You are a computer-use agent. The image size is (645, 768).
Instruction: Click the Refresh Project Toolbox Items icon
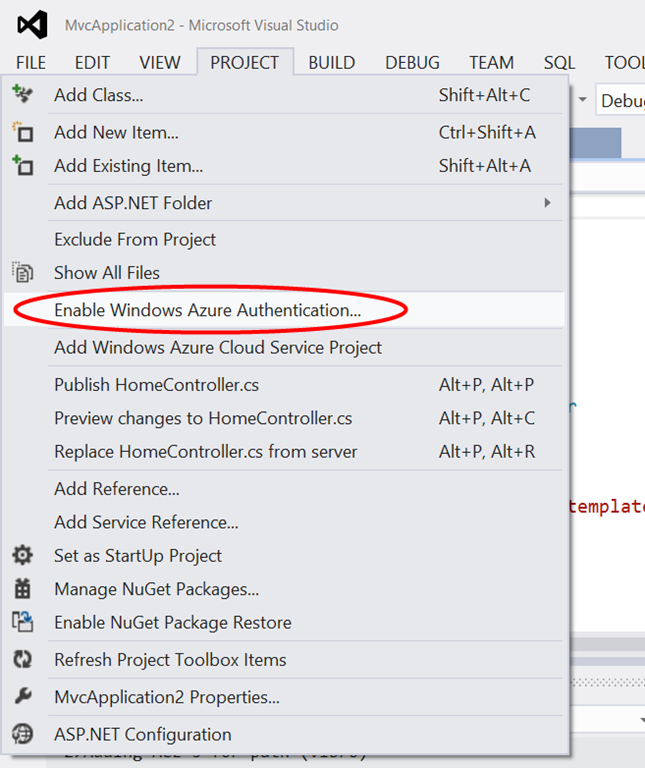23,659
